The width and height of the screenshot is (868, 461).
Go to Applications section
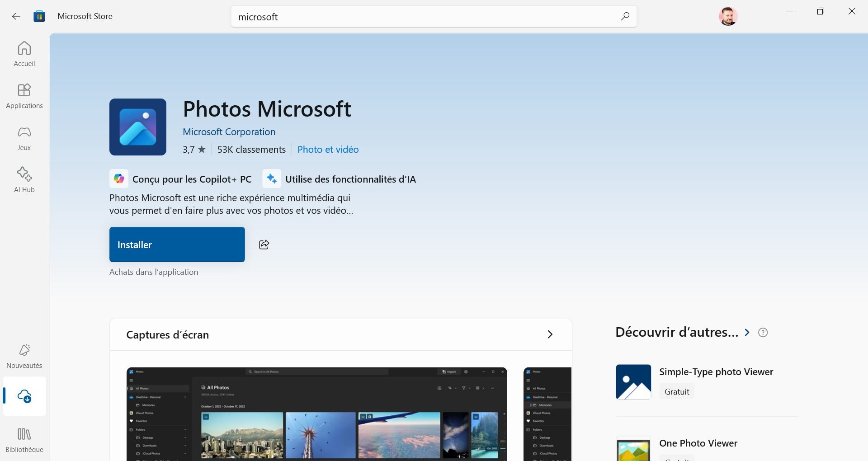(24, 96)
